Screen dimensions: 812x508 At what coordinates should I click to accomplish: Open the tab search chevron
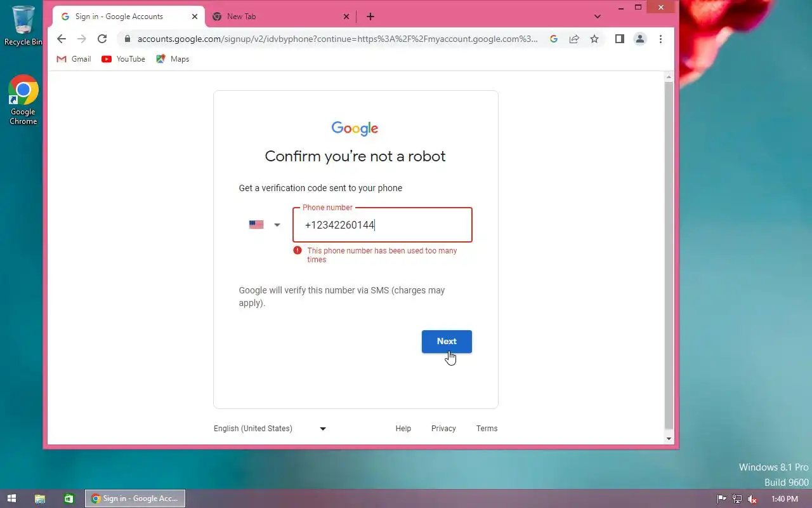coord(598,17)
